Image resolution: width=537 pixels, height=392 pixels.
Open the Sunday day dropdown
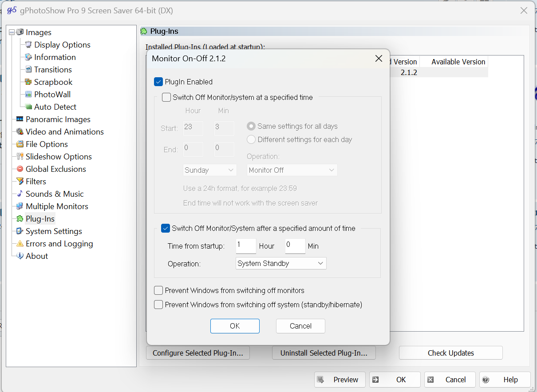210,170
